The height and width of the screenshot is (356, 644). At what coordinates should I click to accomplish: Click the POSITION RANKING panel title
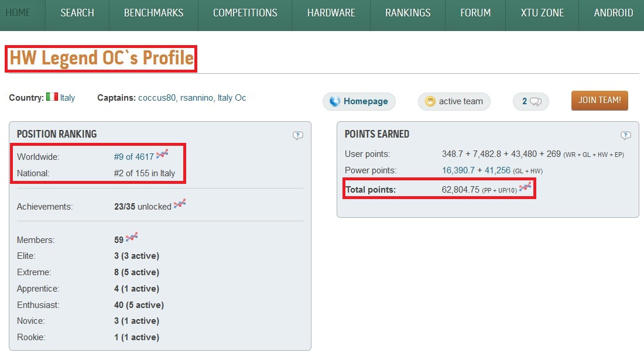(x=57, y=134)
